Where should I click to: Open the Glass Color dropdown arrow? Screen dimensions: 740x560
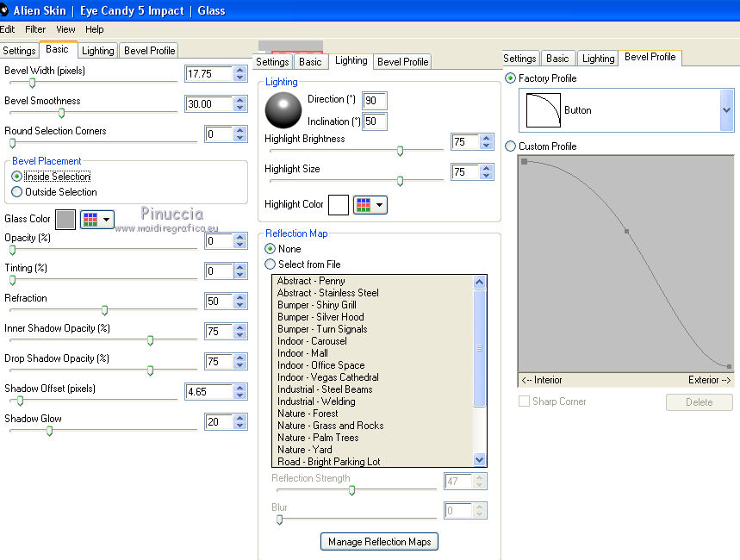[107, 220]
